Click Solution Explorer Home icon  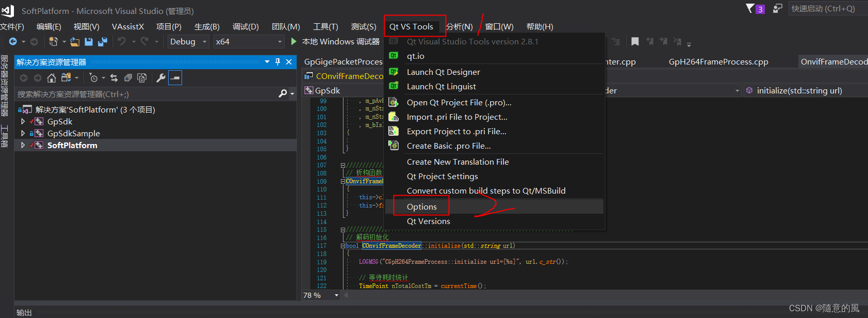[51, 78]
